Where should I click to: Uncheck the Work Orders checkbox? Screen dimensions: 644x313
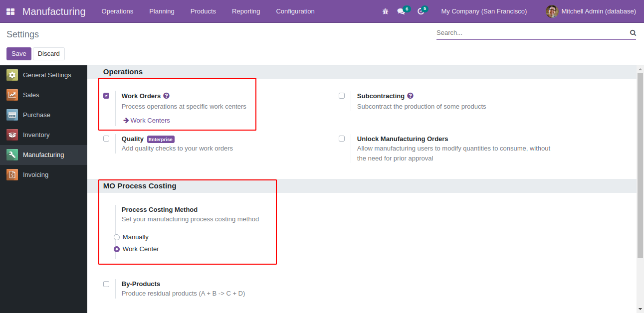click(106, 96)
